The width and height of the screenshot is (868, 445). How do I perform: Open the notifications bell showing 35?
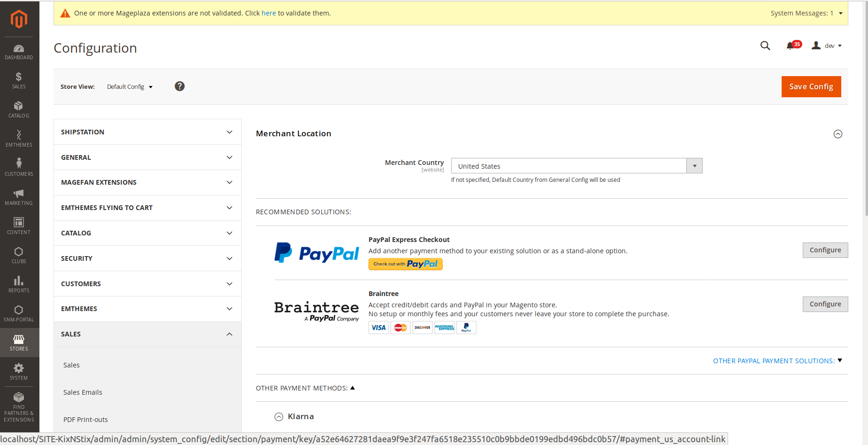[x=792, y=46]
